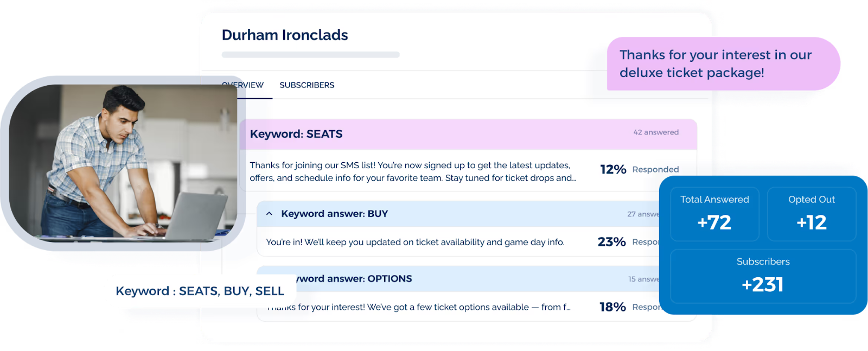Select the Overview tab
The width and height of the screenshot is (868, 351).
[242, 85]
